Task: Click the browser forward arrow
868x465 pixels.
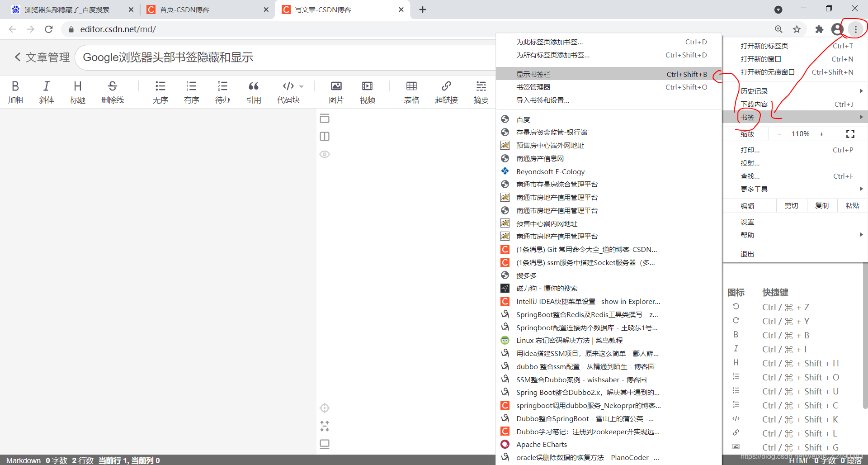Action: (x=30, y=29)
